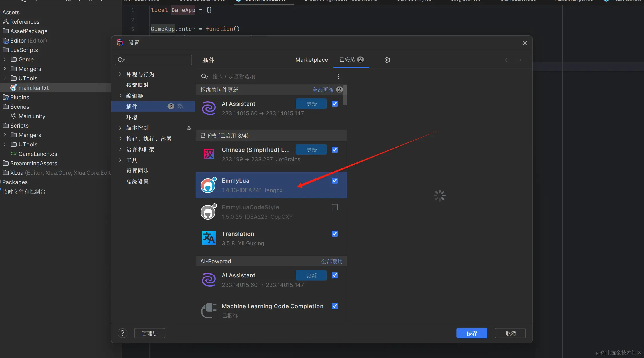Screen dimensions: 644x358
Task: Click the plugin list scrollbar thumb
Action: coord(345,95)
